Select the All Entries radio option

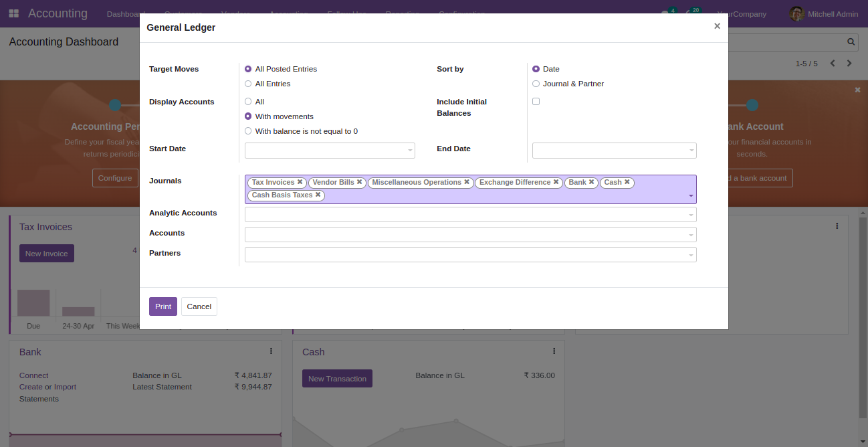(248, 84)
